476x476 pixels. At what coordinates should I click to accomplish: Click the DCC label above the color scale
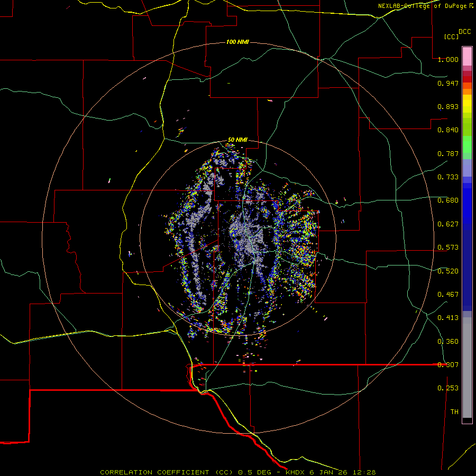[465, 32]
